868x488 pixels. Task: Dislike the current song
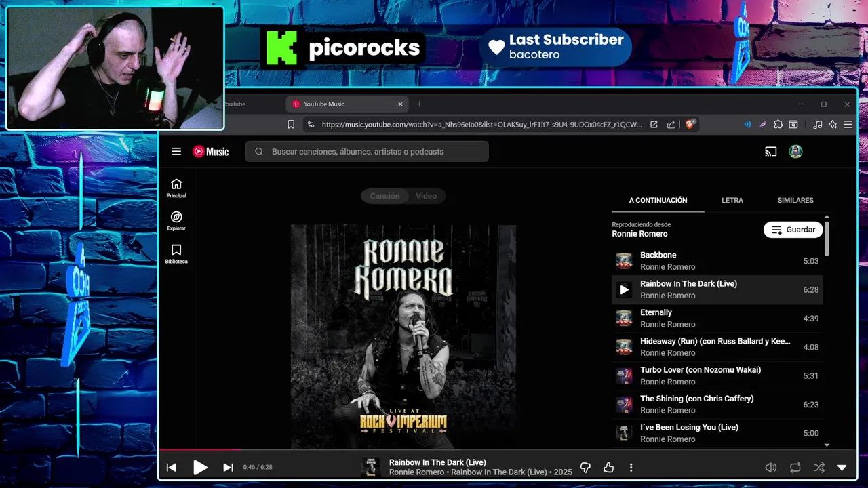point(585,467)
